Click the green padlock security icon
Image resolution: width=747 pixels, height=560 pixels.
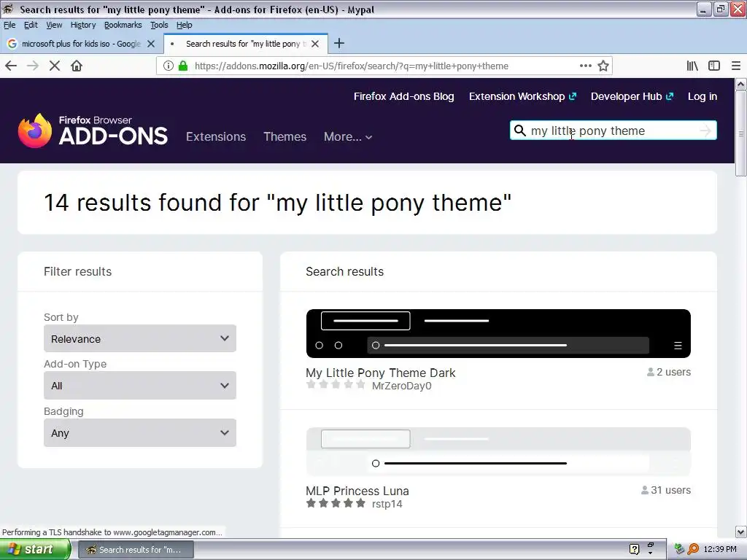pyautogui.click(x=183, y=66)
